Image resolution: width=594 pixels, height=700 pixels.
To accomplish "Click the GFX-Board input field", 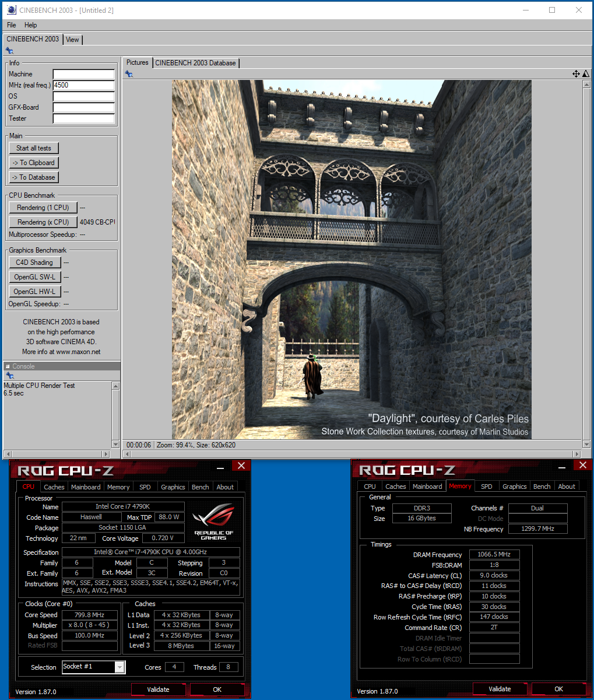I will coord(84,107).
